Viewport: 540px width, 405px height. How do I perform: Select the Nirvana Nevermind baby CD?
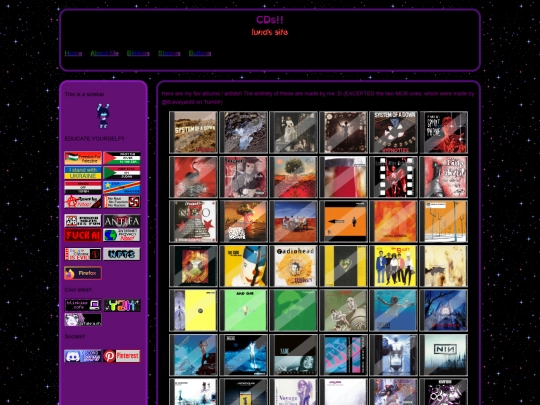pos(393,310)
